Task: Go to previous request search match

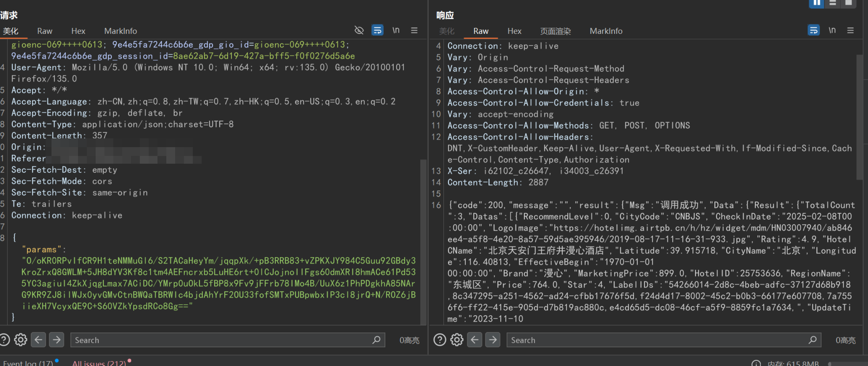Action: [38, 340]
